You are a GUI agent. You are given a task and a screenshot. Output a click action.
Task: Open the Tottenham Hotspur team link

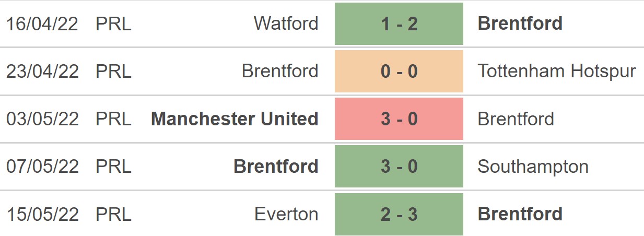[557, 72]
